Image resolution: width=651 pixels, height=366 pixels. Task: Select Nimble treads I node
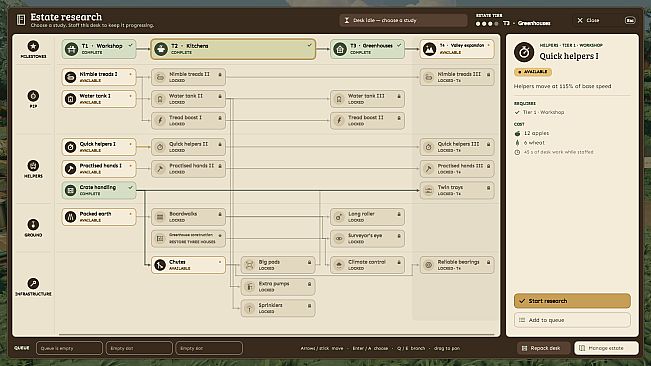99,77
